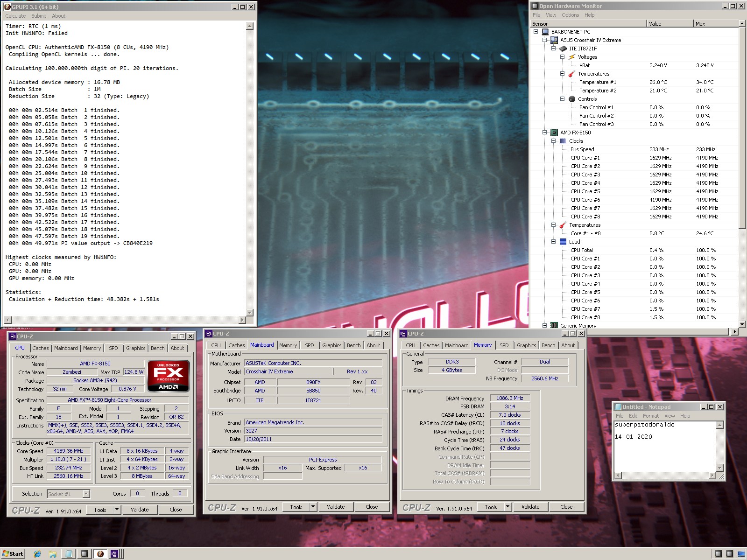Collapse the Controls node

[x=563, y=99]
